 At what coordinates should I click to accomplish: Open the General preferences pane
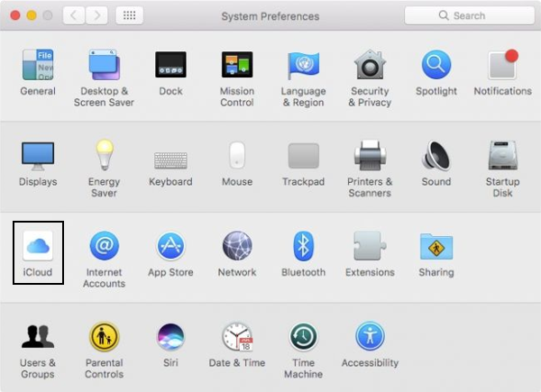click(x=38, y=72)
